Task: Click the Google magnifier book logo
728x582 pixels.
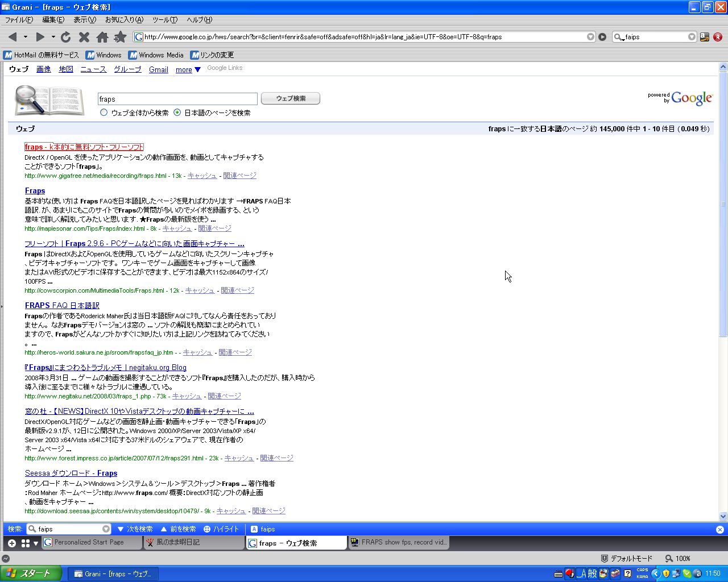Action: click(x=49, y=101)
